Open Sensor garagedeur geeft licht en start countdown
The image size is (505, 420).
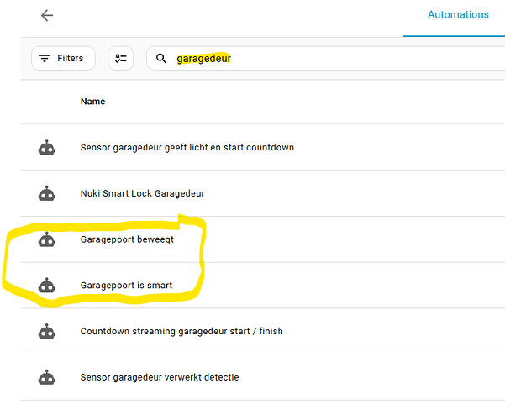[x=187, y=148]
